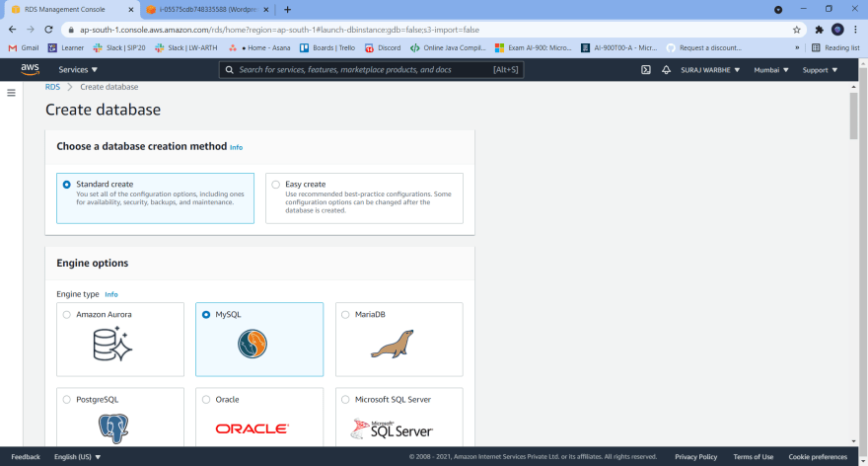Click the RDS breadcrumb link
Viewport: 868px width, 466px height.
click(x=52, y=87)
